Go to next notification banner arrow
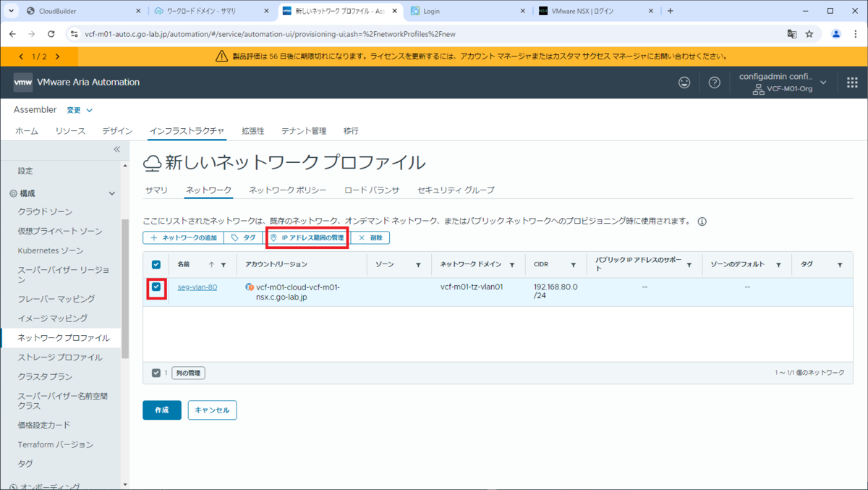The image size is (868, 490). point(57,56)
